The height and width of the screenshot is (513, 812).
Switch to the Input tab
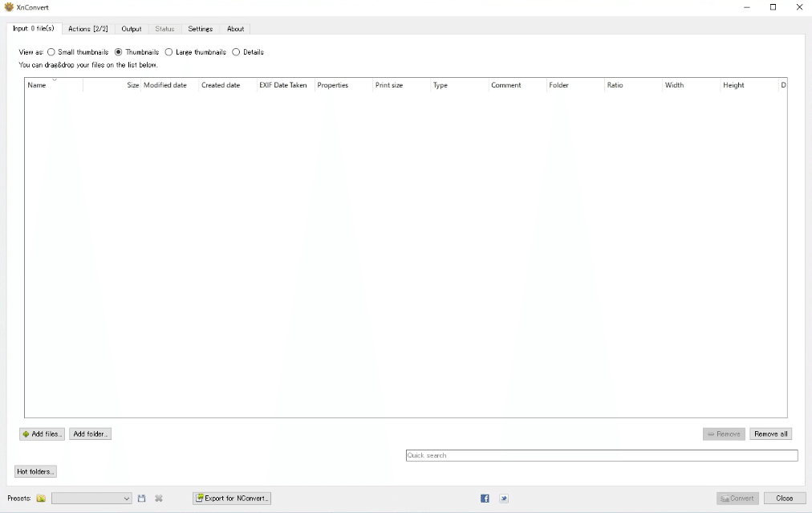(x=34, y=29)
